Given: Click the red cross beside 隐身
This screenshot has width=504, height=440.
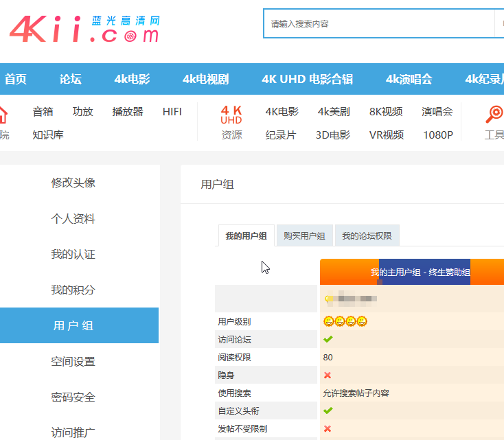Looking at the screenshot, I should click(x=328, y=375).
